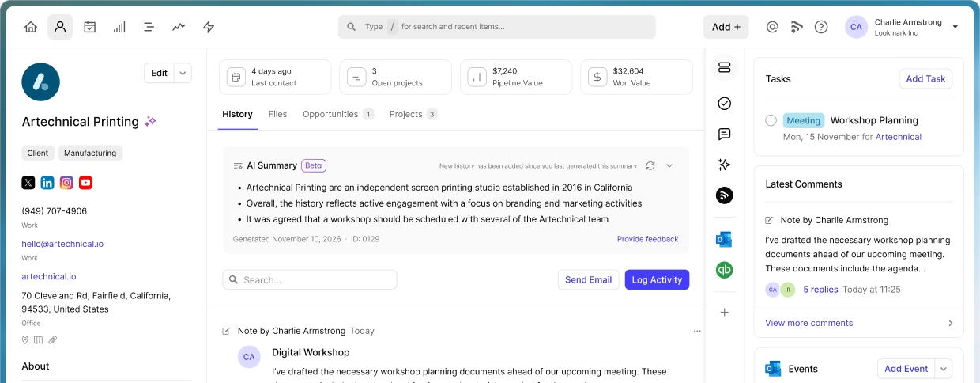Open the feed notifications icon in header
Viewport: 980px width, 383px height.
797,27
